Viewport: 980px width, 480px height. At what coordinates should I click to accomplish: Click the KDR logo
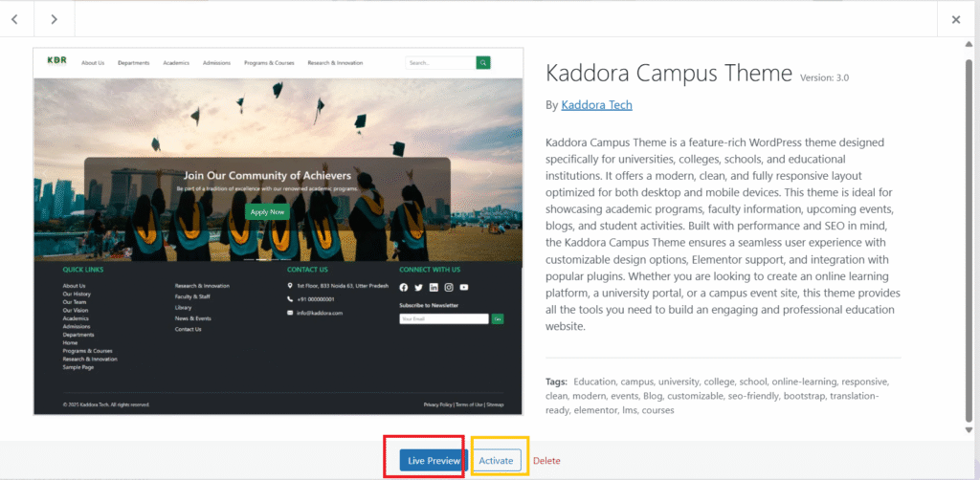point(57,61)
